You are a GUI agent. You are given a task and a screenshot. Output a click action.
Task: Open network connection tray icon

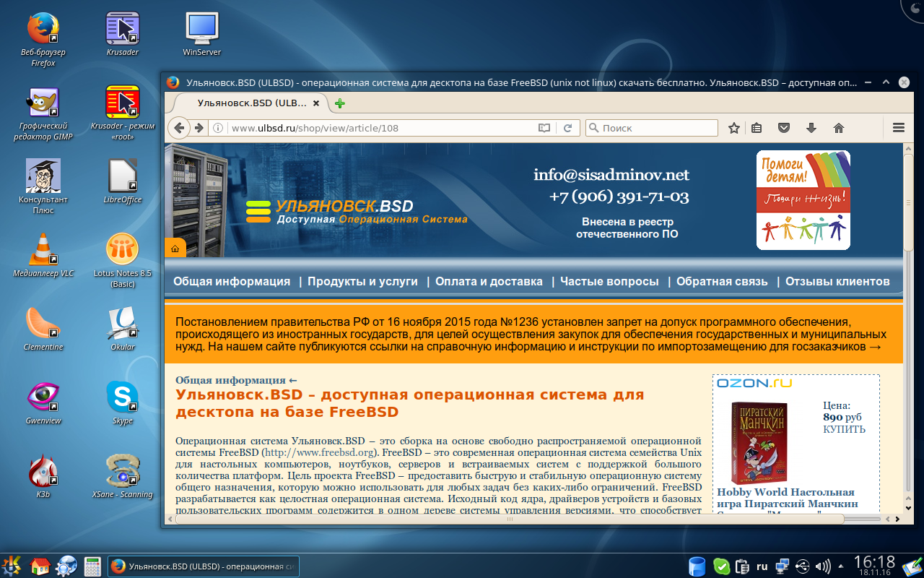point(783,566)
